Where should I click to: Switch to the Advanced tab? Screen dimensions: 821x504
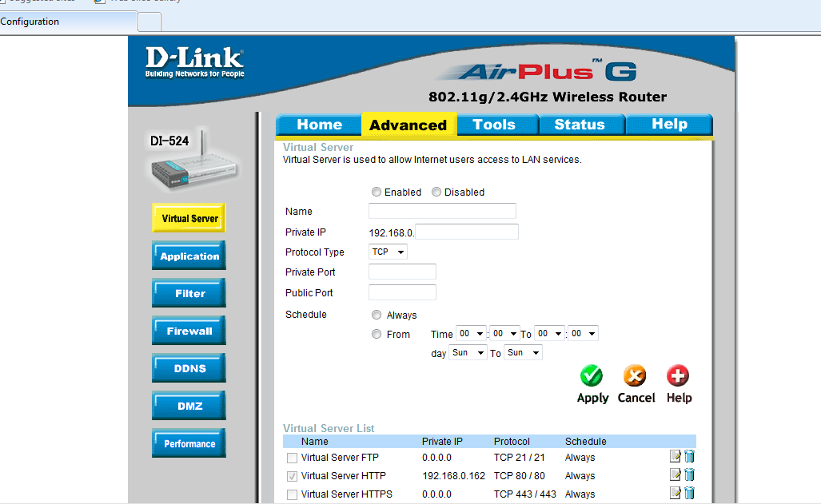409,125
